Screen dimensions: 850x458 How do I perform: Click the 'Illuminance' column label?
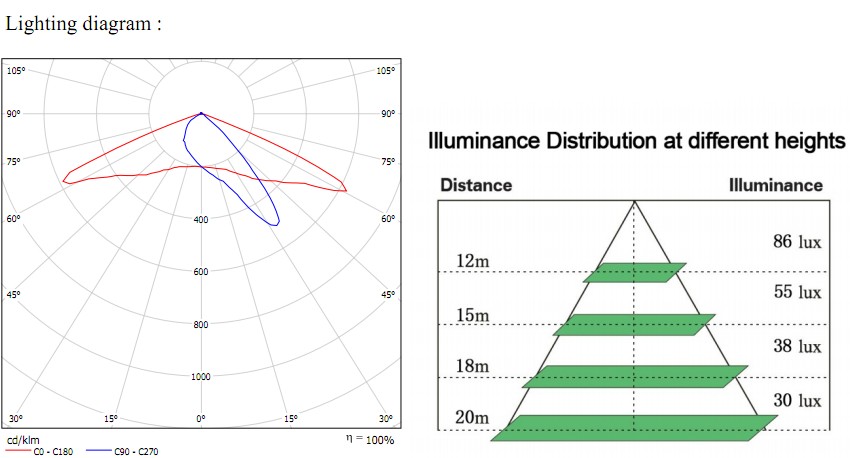776,185
